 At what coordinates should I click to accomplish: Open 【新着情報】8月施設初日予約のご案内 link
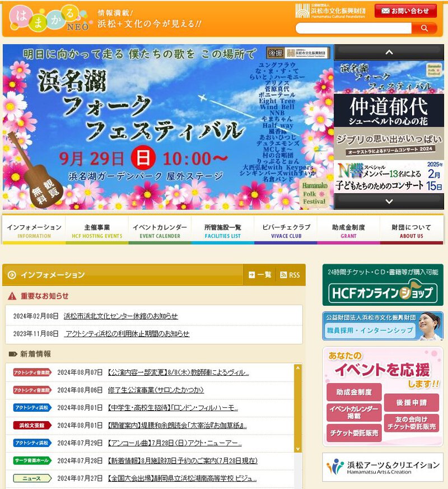(x=183, y=460)
